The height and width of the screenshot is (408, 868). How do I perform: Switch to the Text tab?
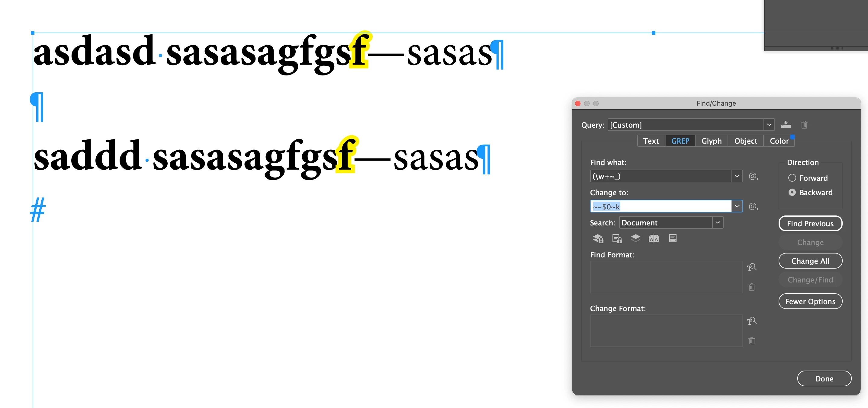tap(651, 141)
